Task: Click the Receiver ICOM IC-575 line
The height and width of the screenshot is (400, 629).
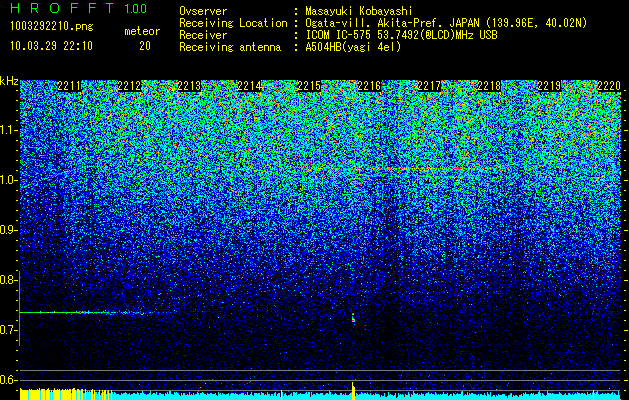Action: [338, 35]
